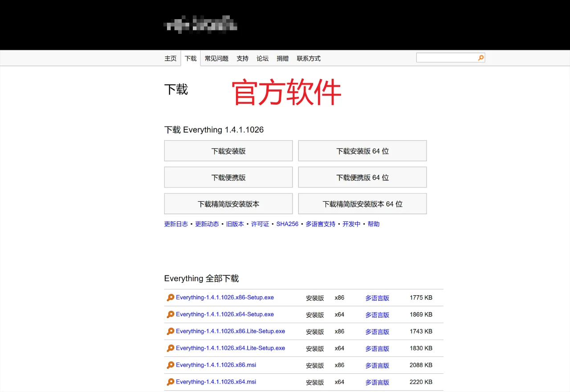Viewport: 570px width, 392px height.
Task: Click the 下载精简版安装版本 button
Action: [x=228, y=204]
